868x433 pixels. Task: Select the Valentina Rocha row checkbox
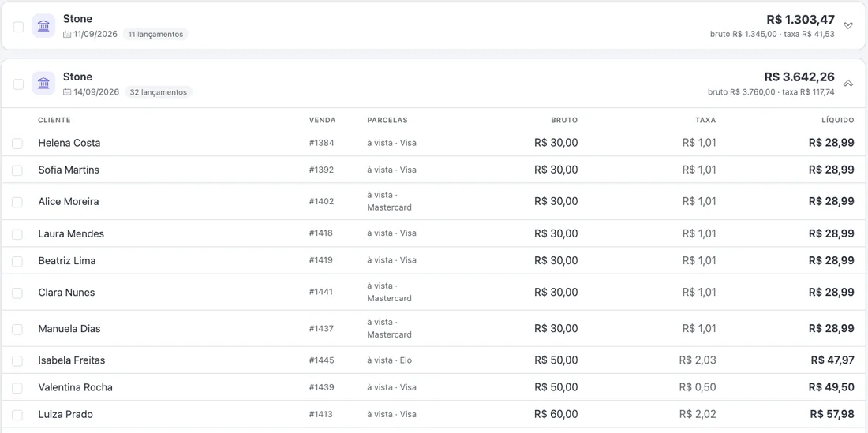[17, 388]
